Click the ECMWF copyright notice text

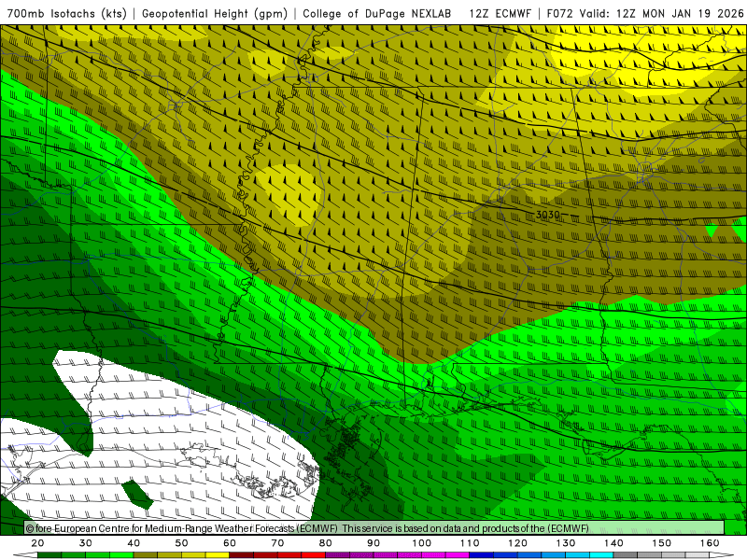click(307, 528)
